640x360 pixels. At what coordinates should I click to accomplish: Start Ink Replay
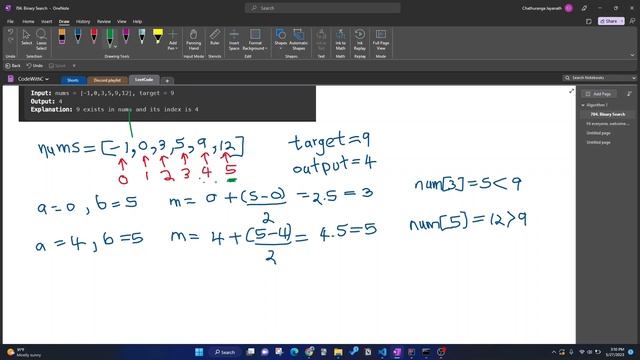(x=360, y=40)
